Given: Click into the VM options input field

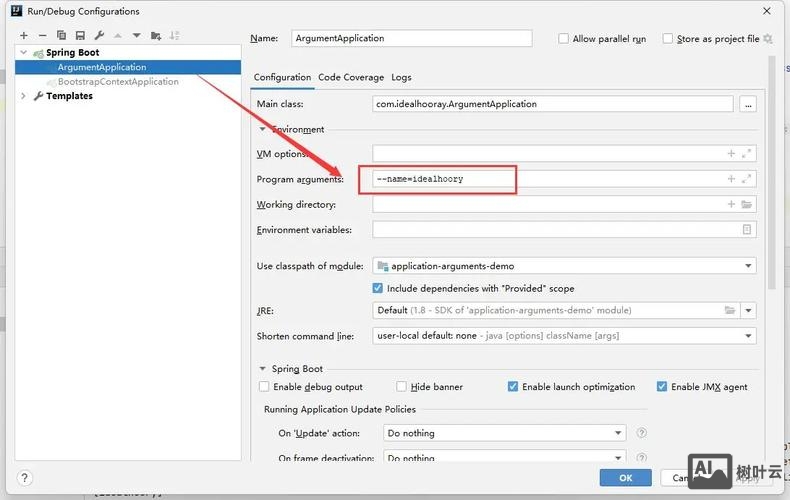Looking at the screenshot, I should [548, 154].
